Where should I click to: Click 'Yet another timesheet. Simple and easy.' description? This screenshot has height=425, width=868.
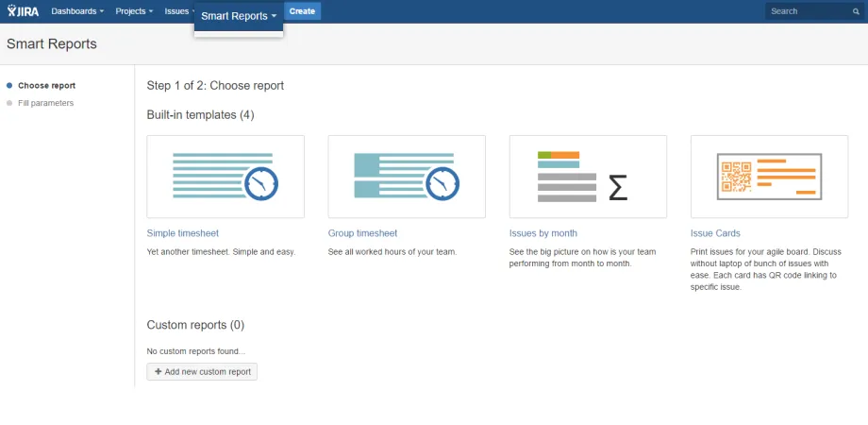(x=221, y=252)
